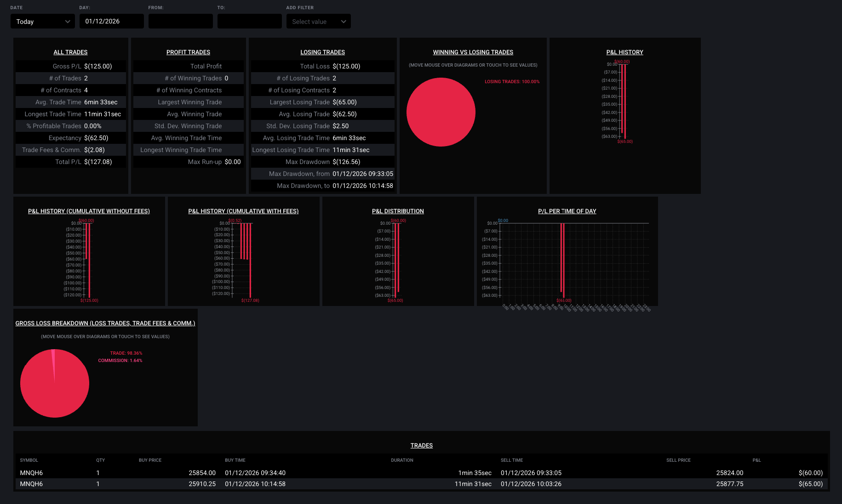The image size is (842, 504).
Task: Click the trade P&L $(60.00) cell
Action: tap(811, 473)
